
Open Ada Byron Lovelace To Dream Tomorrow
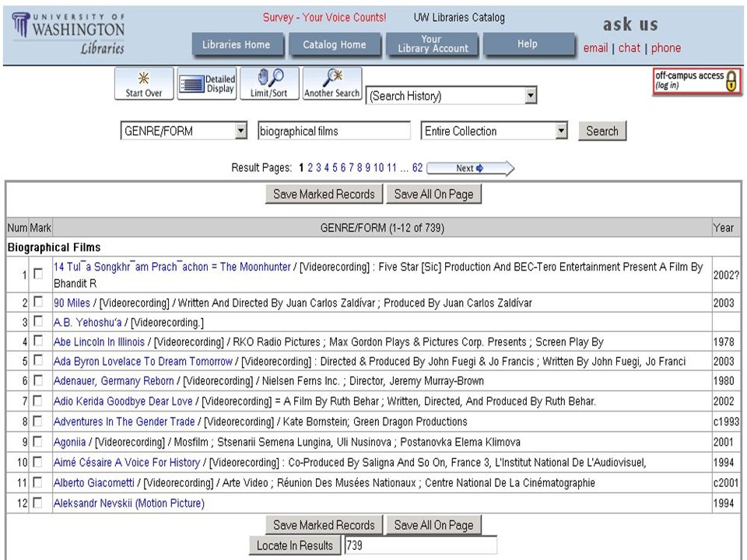coord(143,362)
